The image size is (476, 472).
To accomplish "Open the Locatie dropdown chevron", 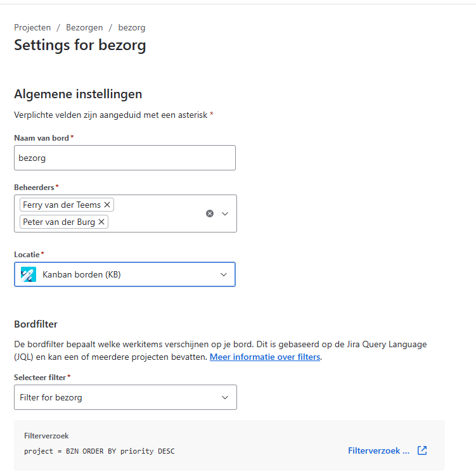I will 224,275.
